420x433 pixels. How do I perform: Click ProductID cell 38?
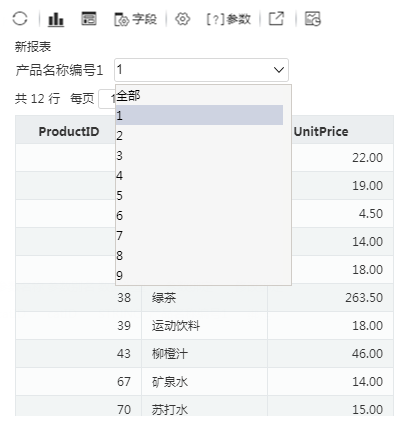[78, 298]
